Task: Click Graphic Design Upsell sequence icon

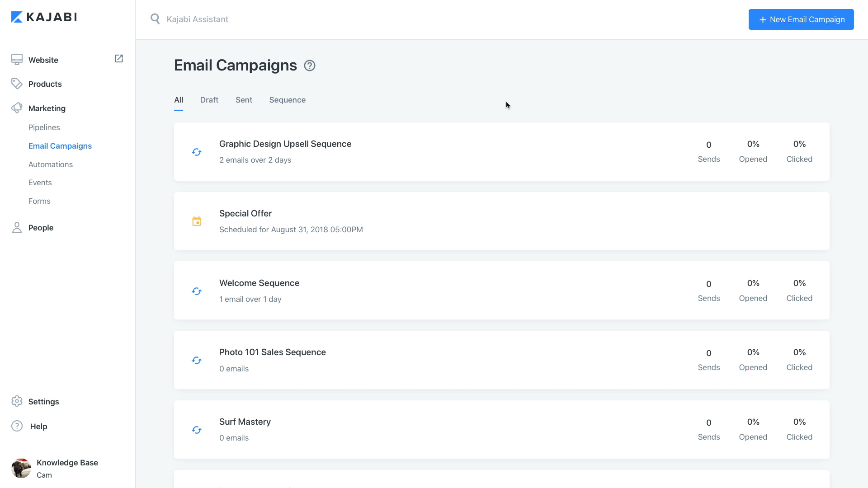Action: pos(197,152)
